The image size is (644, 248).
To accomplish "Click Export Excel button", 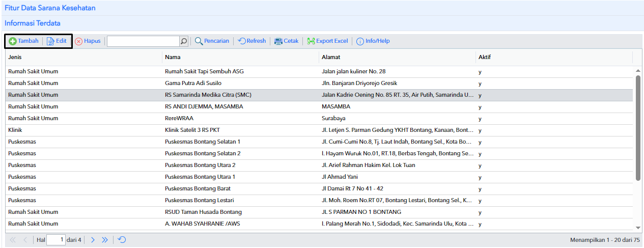I will 327,41.
